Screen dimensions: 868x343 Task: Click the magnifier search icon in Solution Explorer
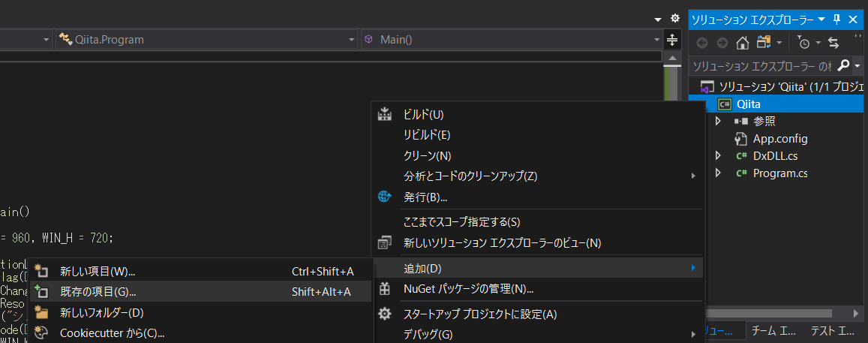pyautogui.click(x=843, y=66)
